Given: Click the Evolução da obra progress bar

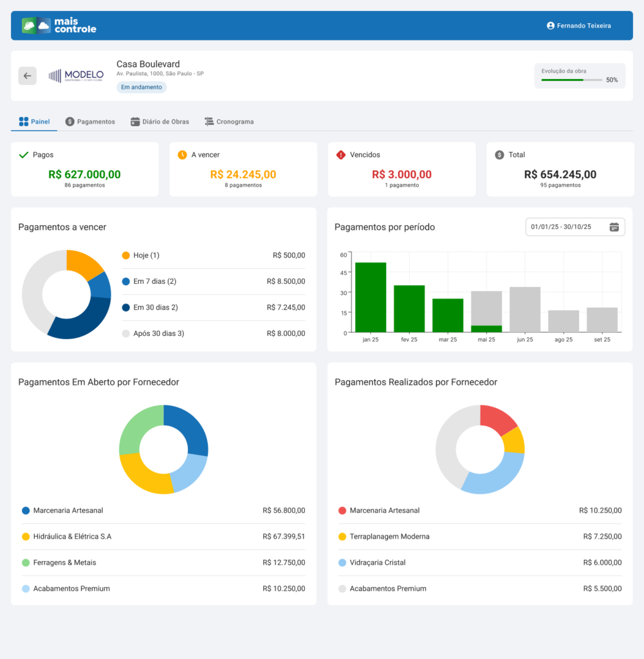Looking at the screenshot, I should pyautogui.click(x=571, y=80).
